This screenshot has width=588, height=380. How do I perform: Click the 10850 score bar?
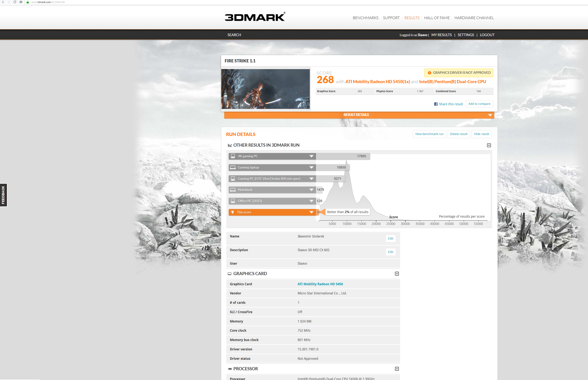333,168
